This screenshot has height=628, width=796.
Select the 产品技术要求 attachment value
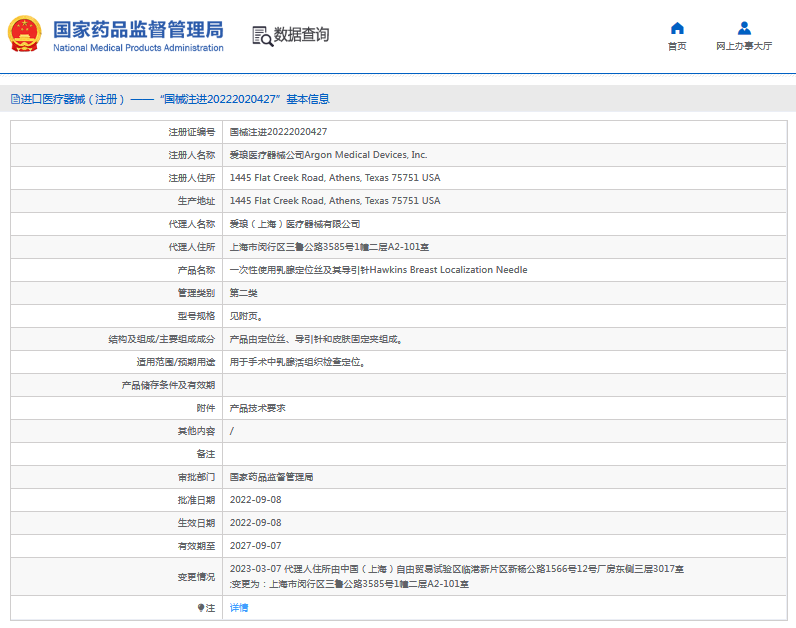click(x=257, y=408)
